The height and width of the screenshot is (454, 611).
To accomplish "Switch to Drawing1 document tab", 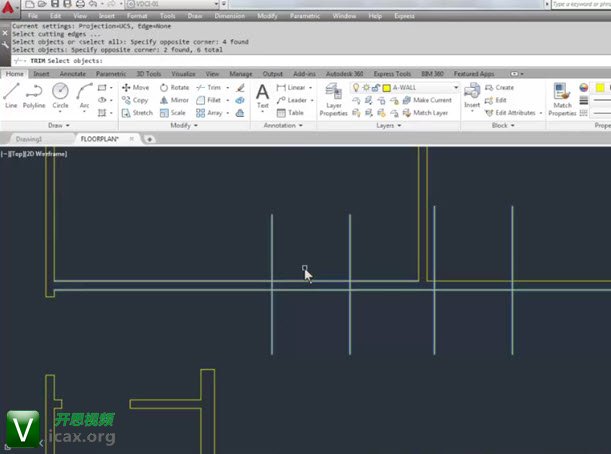I will pos(29,139).
